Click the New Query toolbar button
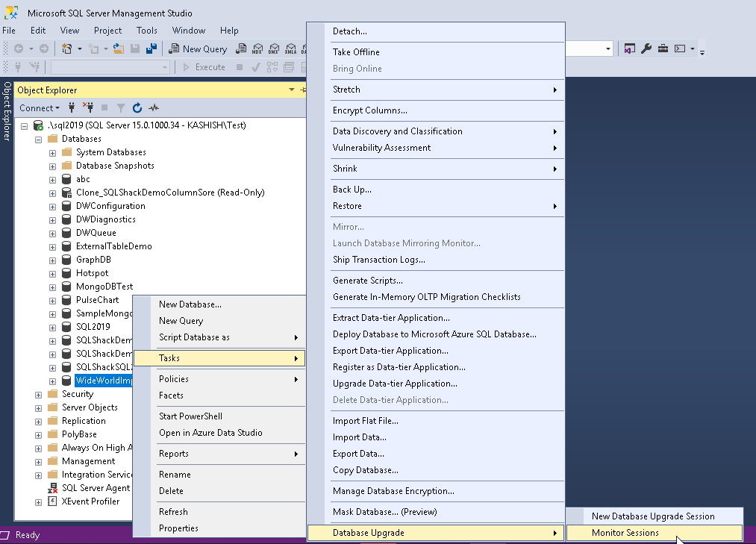The height and width of the screenshot is (544, 756). [198, 49]
